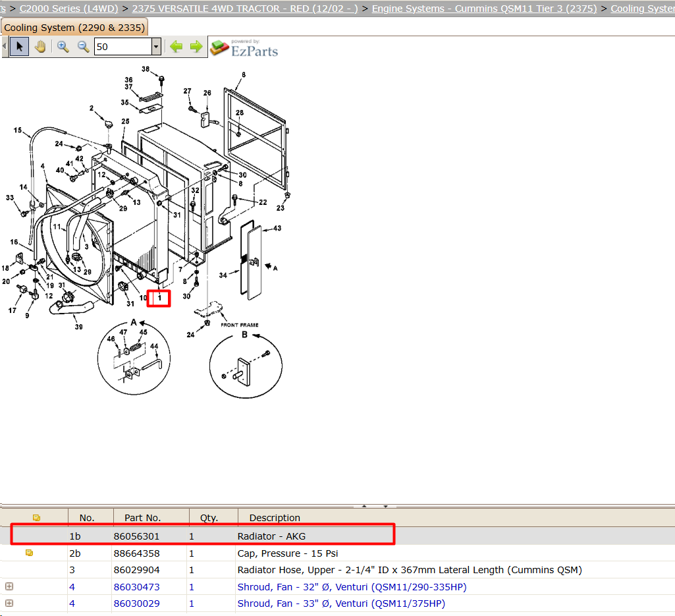Viewport: 675px width, 616px height.
Task: Sort by the Description column header
Action: pos(275,518)
